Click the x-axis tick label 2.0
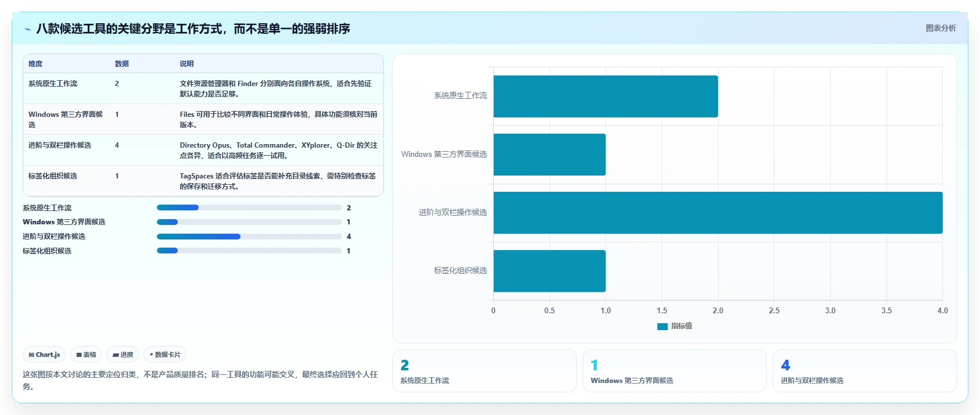The width and height of the screenshot is (980, 415). tap(718, 310)
